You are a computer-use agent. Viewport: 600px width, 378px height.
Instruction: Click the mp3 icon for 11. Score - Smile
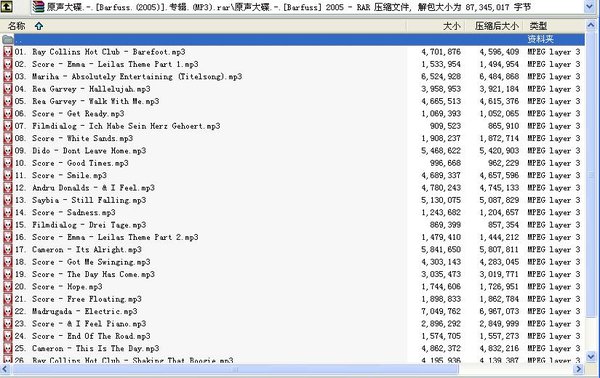point(8,175)
